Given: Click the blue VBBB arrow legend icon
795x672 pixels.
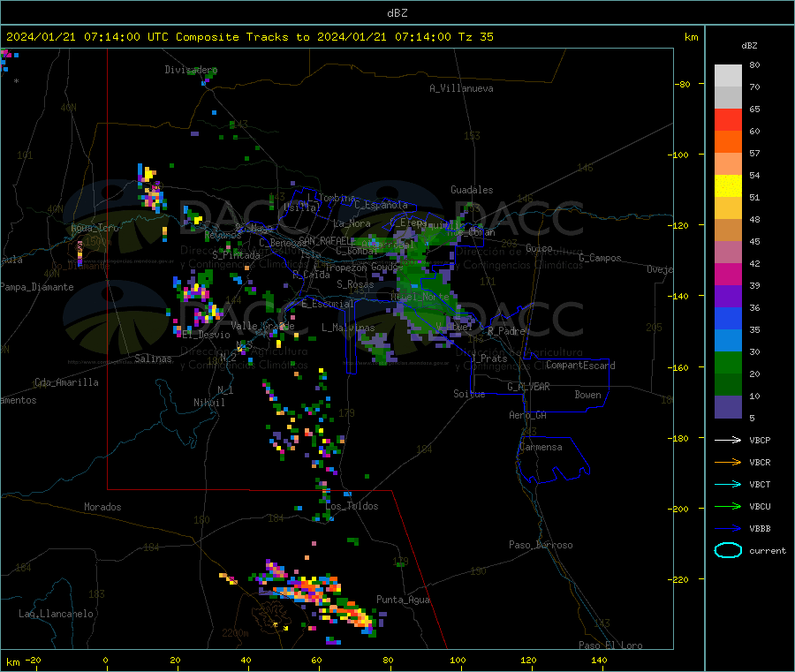Looking at the screenshot, I should [x=728, y=529].
